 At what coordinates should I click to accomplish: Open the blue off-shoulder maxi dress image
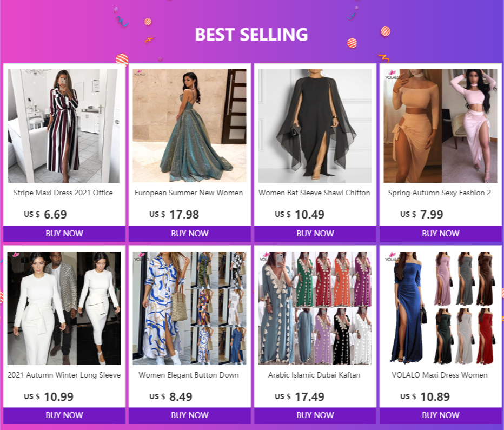440,308
